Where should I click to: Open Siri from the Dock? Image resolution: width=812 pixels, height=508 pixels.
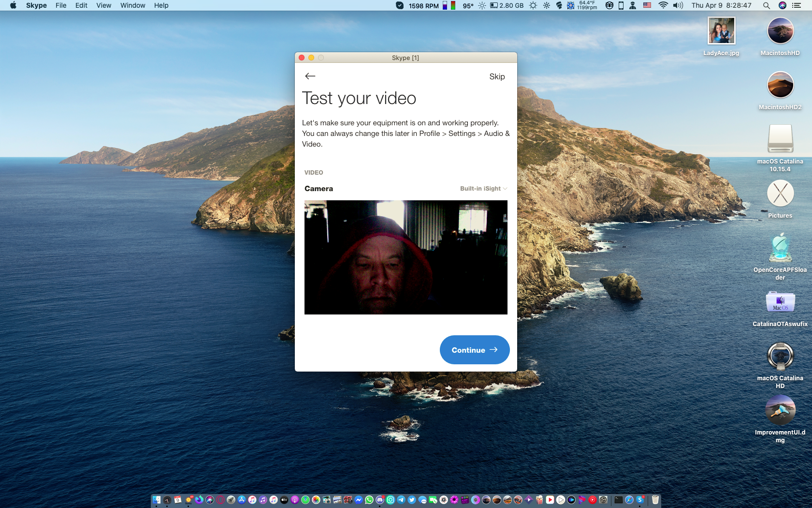coord(209,500)
